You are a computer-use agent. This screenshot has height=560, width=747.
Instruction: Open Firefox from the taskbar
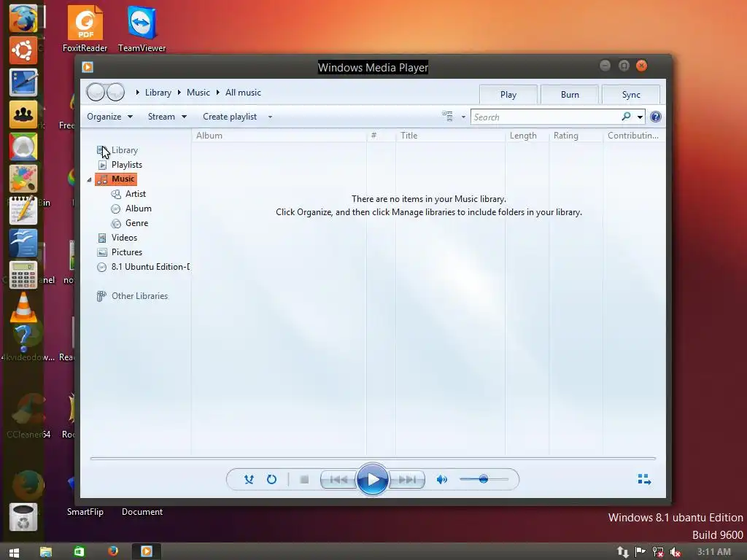(113, 551)
